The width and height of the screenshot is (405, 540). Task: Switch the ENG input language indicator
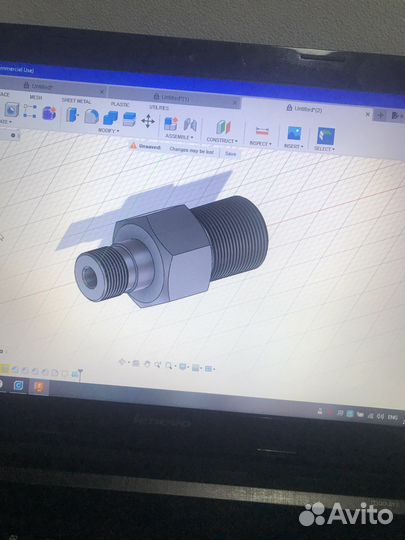pos(393,417)
